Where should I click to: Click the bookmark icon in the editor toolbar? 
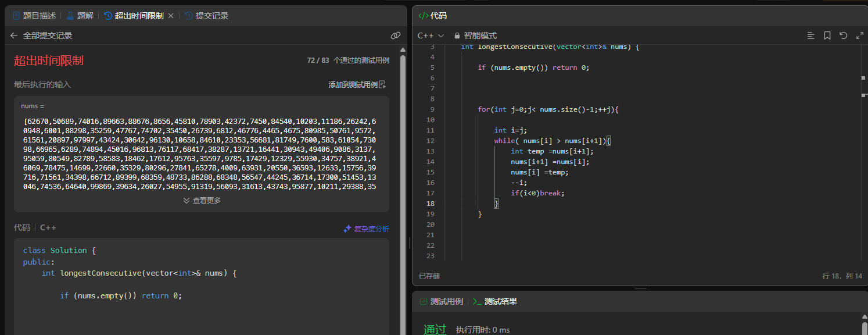click(827, 35)
